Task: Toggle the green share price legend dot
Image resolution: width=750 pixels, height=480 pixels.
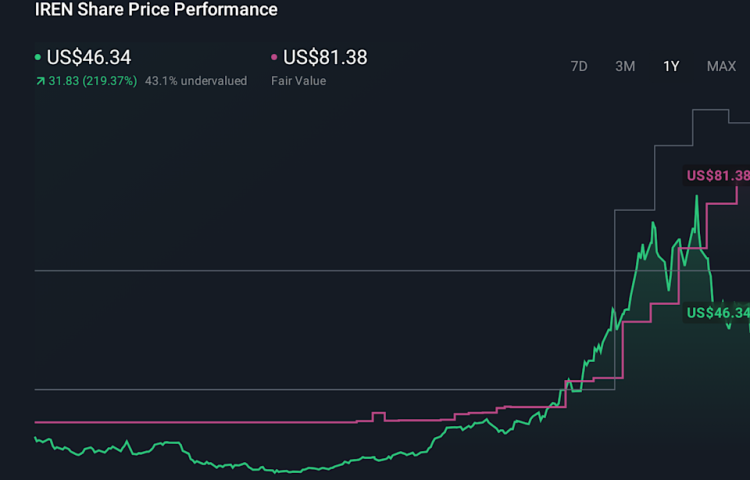Action: click(38, 58)
